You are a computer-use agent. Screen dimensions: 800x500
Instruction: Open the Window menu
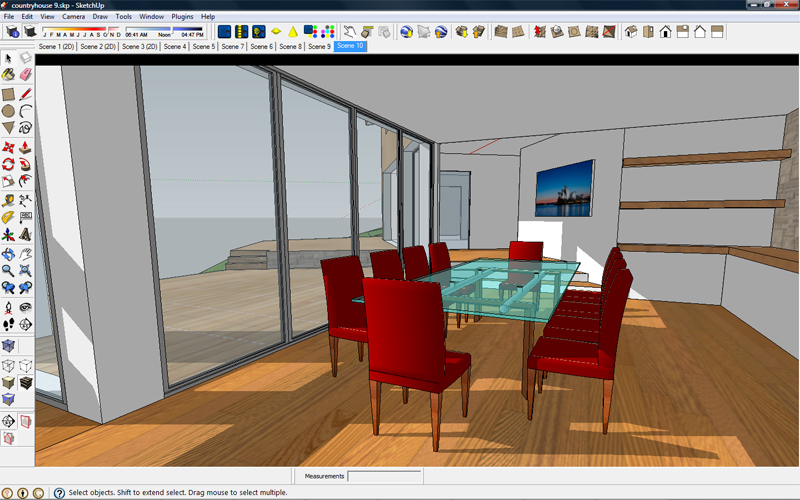(x=152, y=16)
